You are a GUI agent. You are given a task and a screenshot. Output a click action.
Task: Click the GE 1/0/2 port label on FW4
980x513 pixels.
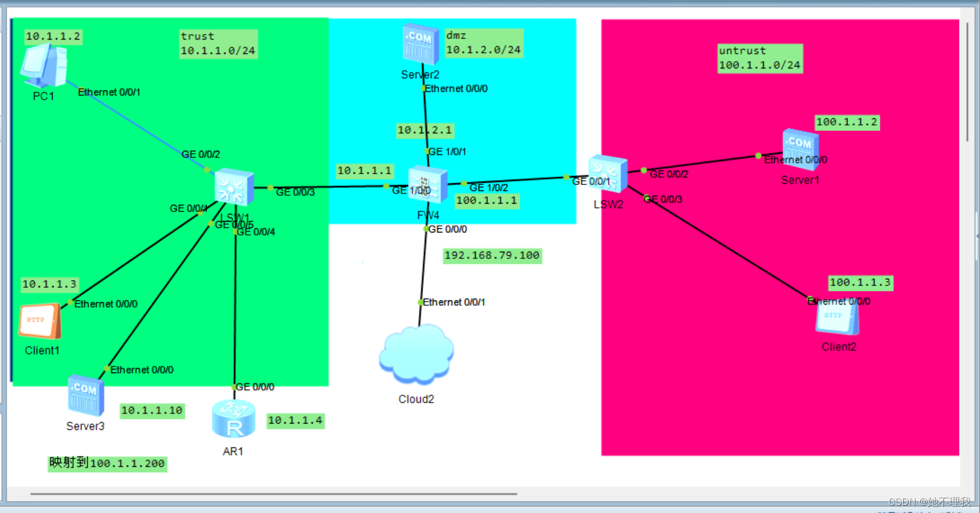[x=488, y=188]
